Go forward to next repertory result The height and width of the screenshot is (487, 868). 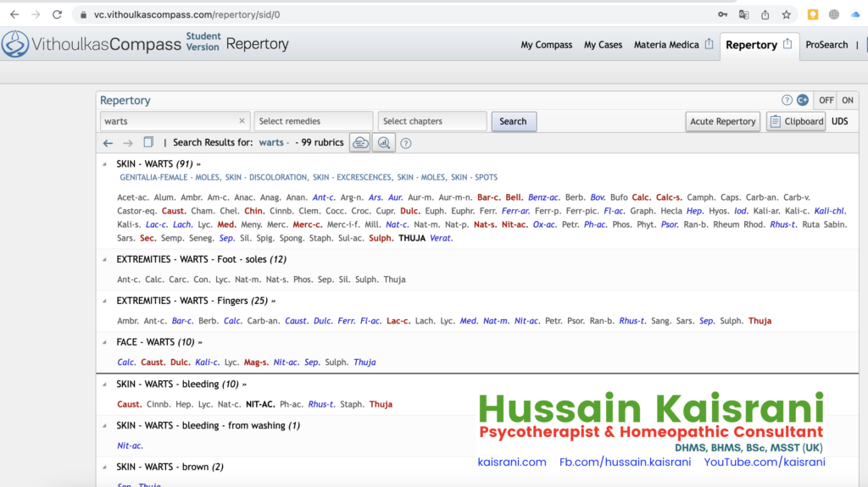tap(128, 143)
